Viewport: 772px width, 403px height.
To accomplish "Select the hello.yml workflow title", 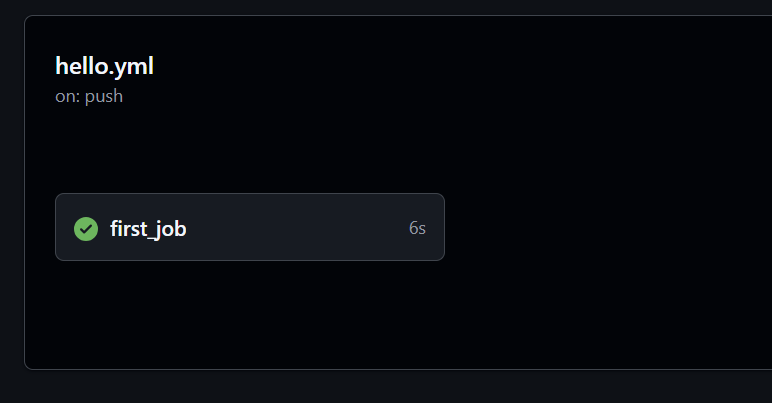I will point(104,67).
